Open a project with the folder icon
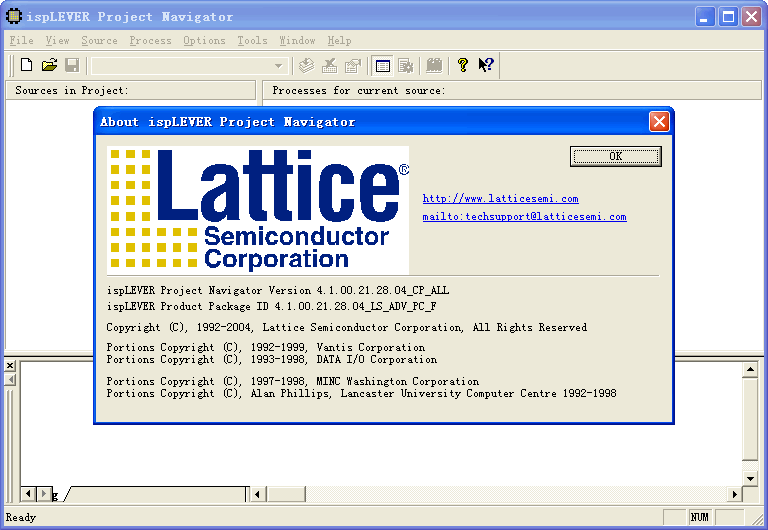Viewport: 768px width, 530px height. (x=49, y=65)
